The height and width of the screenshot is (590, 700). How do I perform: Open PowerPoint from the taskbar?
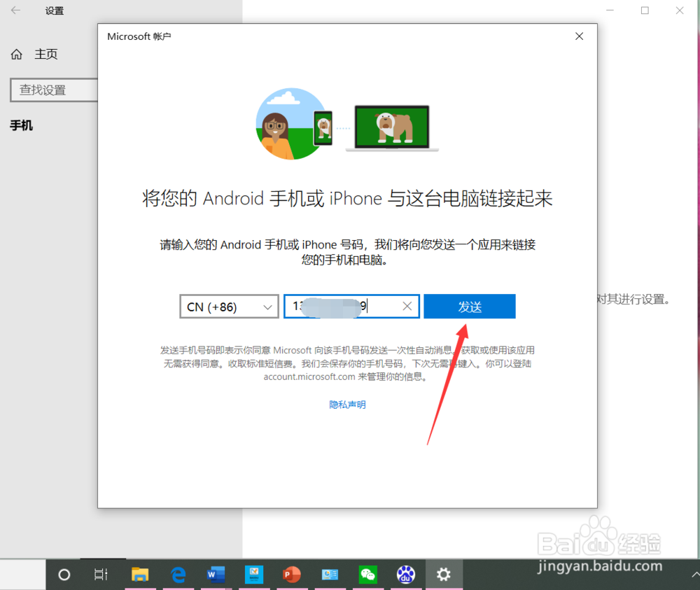292,574
